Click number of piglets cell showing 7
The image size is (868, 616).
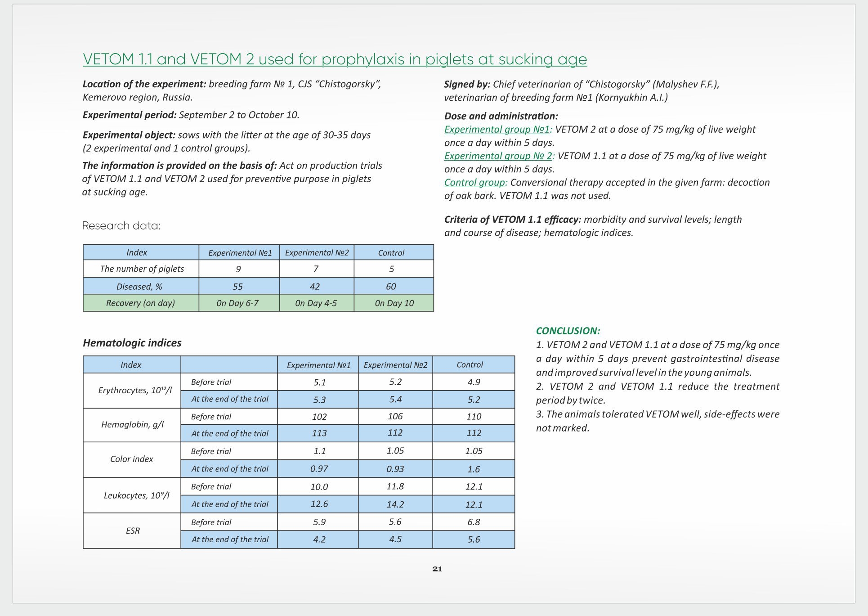316,269
